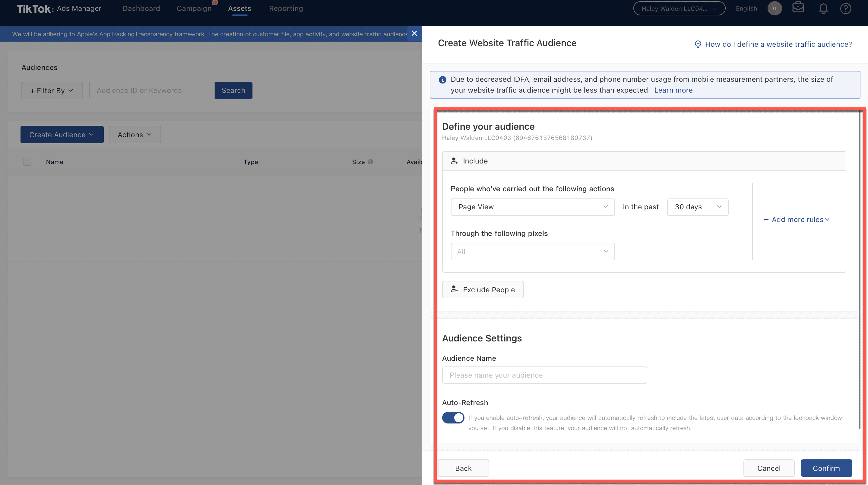Click the Exclude People button
This screenshot has height=485, width=868.
[x=483, y=290]
